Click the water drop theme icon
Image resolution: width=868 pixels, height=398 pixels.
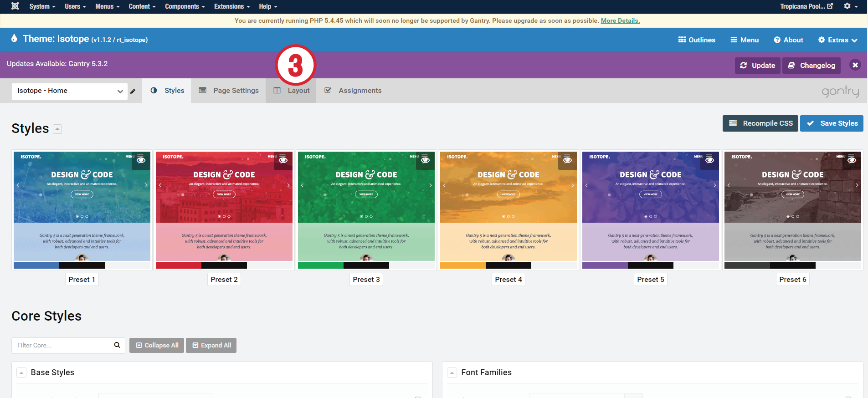click(x=14, y=38)
